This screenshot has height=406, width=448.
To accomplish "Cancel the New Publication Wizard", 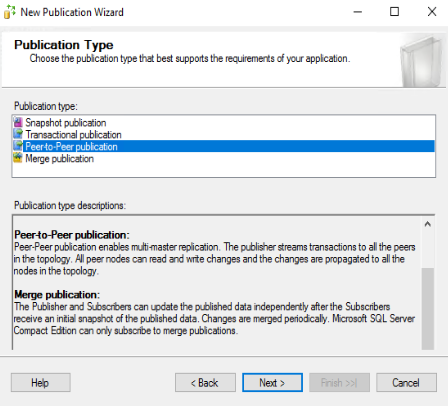I will [x=406, y=382].
